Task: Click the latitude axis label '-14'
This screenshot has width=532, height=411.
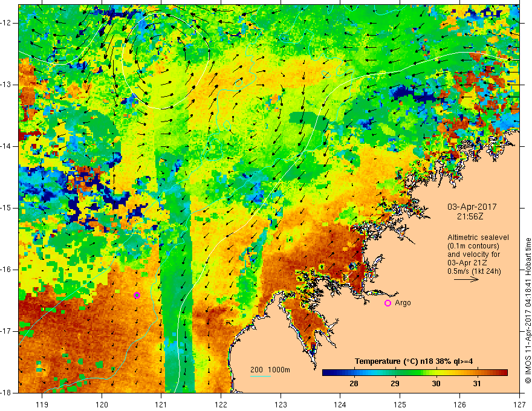Action: [7, 146]
